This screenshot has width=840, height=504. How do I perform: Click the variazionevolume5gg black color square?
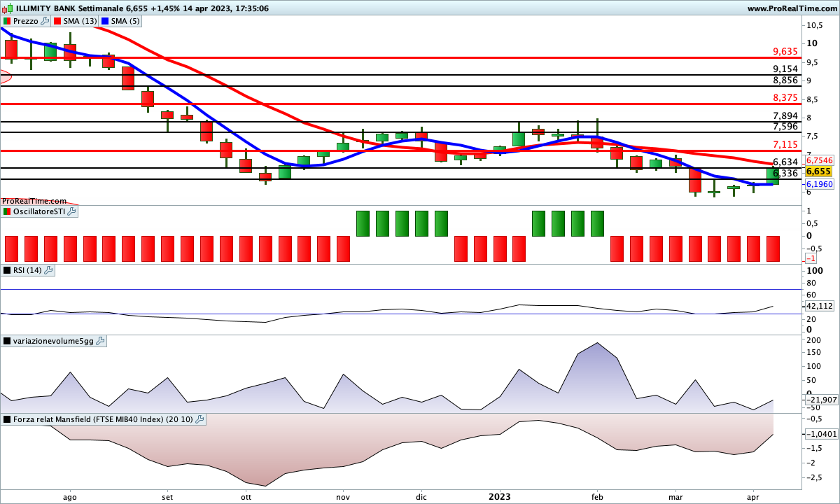(x=7, y=341)
